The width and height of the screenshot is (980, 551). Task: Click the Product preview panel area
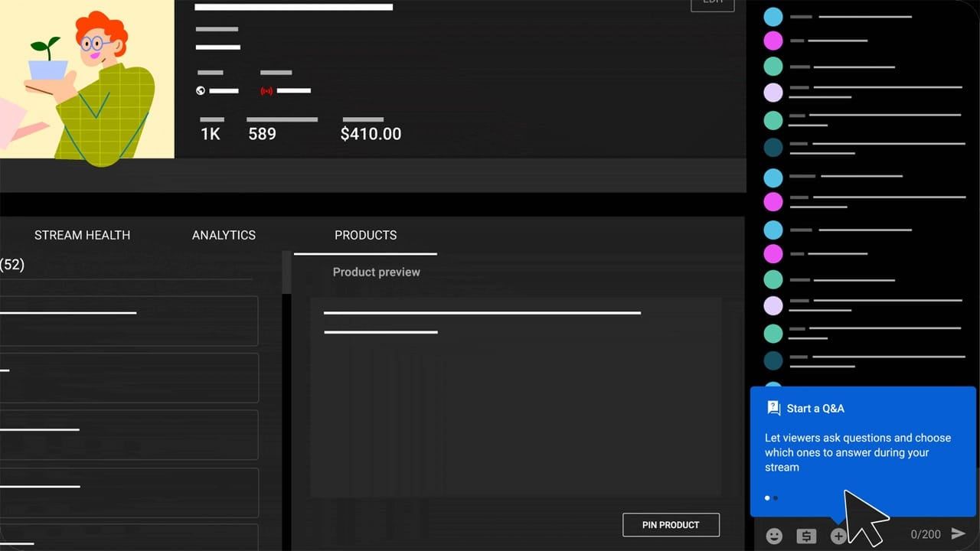(x=515, y=396)
